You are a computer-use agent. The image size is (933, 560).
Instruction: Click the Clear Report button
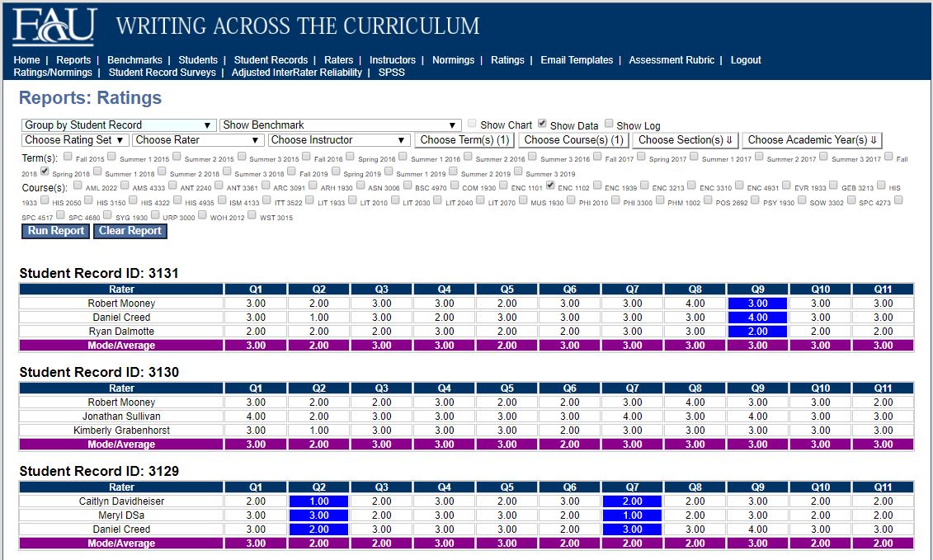130,231
